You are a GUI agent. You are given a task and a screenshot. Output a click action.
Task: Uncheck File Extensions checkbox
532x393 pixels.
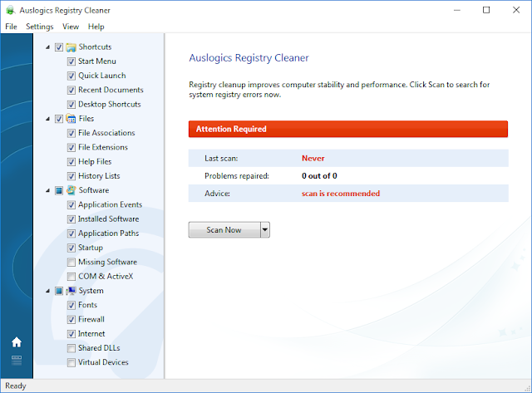point(71,148)
